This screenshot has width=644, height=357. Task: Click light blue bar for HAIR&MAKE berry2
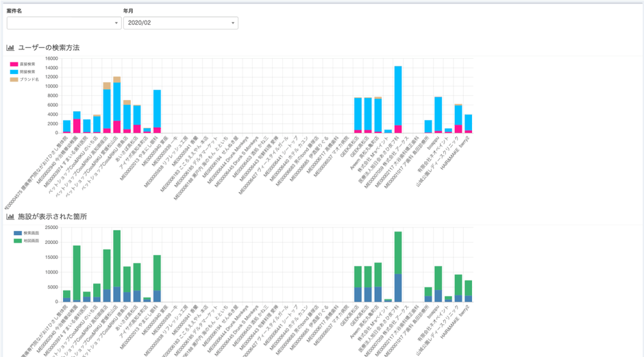point(469,122)
